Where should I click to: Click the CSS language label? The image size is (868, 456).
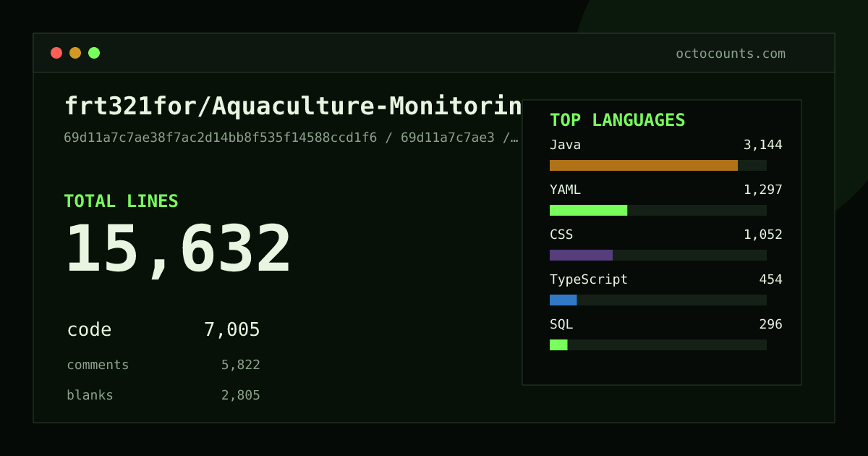(561, 235)
